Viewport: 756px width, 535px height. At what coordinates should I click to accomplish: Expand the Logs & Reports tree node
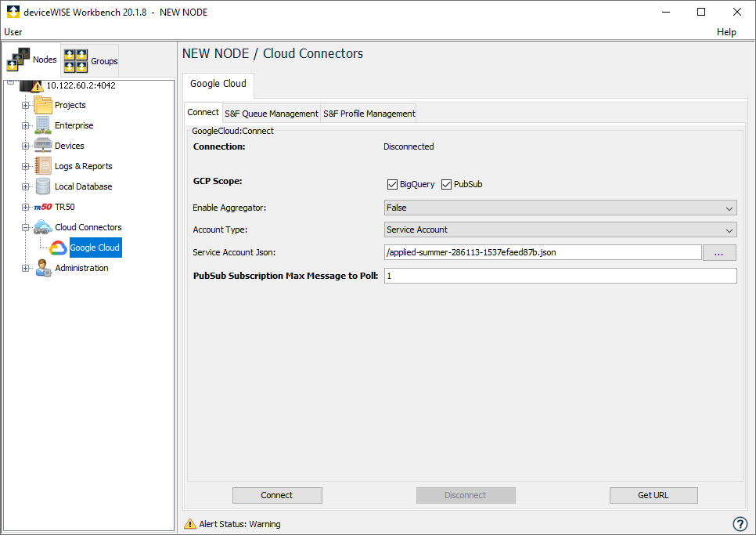(25, 166)
